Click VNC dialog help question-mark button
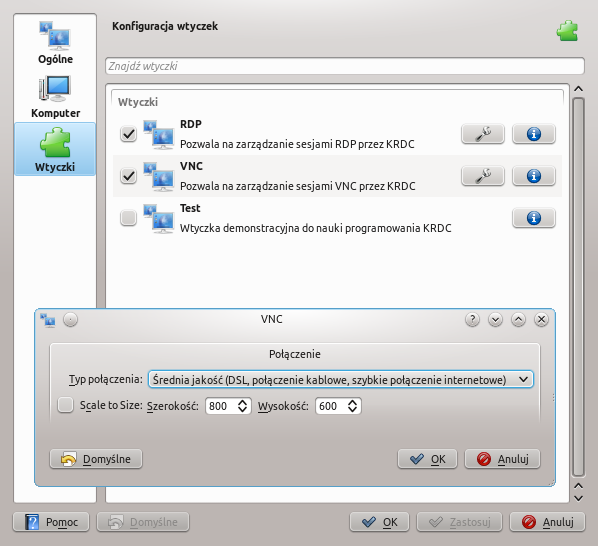This screenshot has height=546, width=598. click(x=472, y=320)
